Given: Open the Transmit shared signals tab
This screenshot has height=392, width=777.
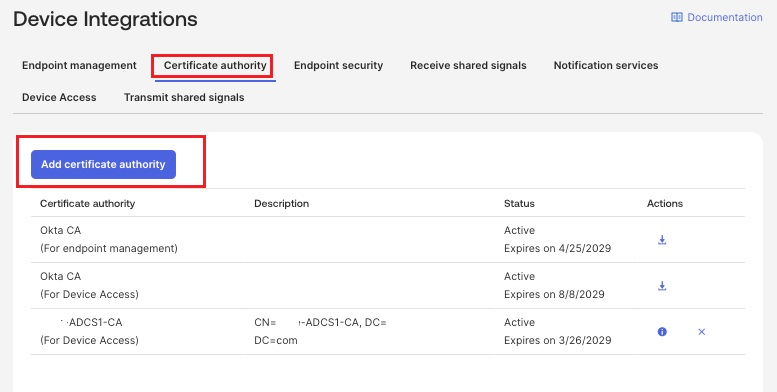Looking at the screenshot, I should (184, 97).
